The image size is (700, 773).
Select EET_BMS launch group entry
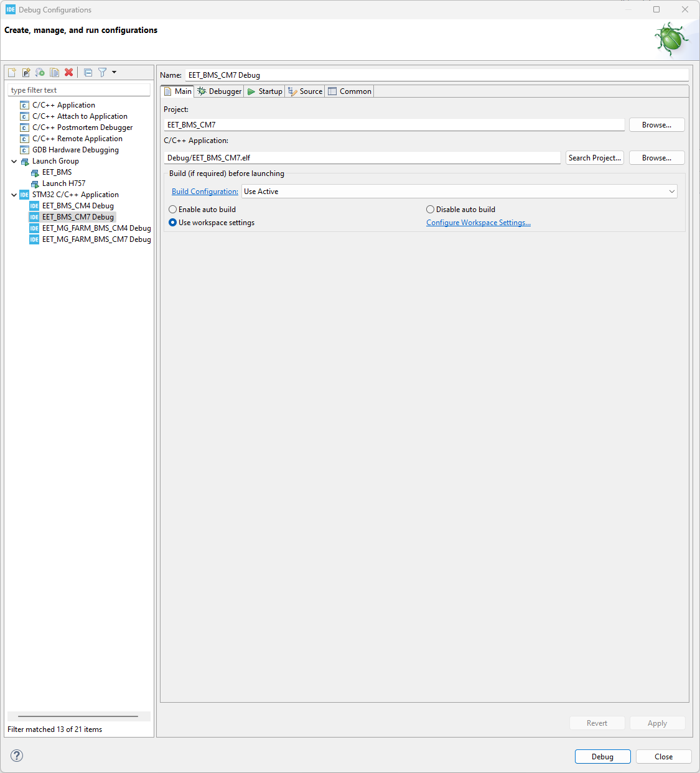(57, 172)
